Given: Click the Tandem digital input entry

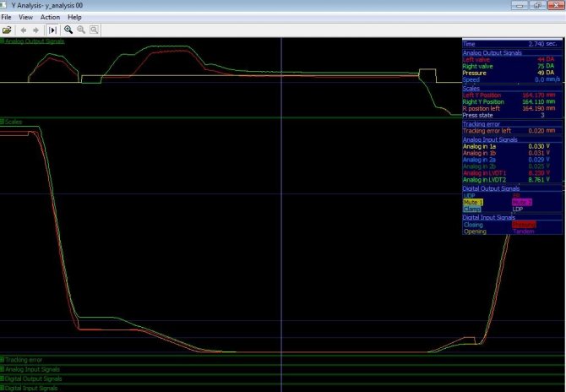Looking at the screenshot, I should (524, 231).
